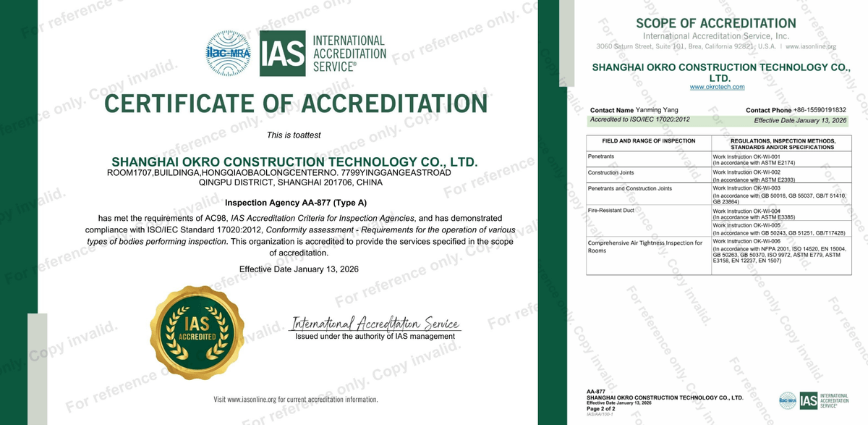Image resolution: width=868 pixels, height=425 pixels.
Task: Click the 'Construction Joints' table cell
Action: 648,176
